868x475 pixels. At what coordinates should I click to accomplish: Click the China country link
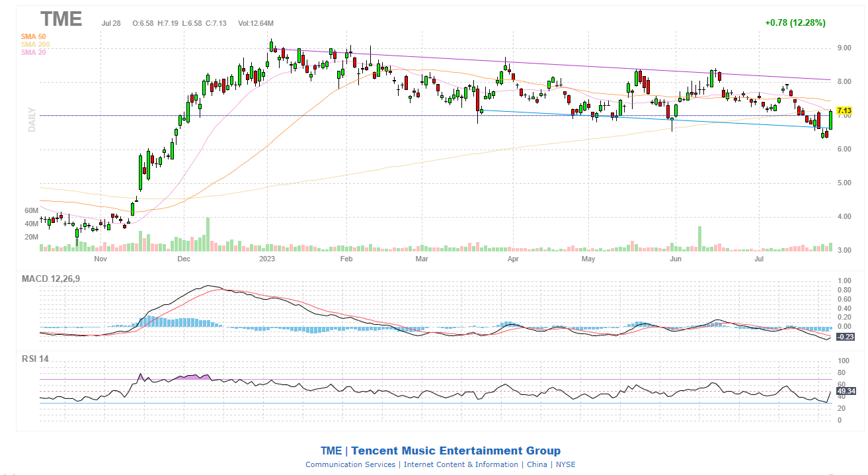(x=537, y=464)
